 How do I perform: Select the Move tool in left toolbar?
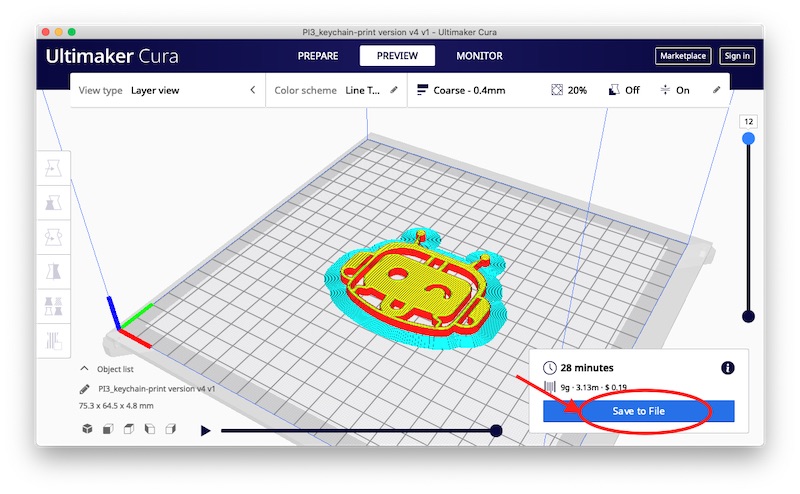point(54,168)
